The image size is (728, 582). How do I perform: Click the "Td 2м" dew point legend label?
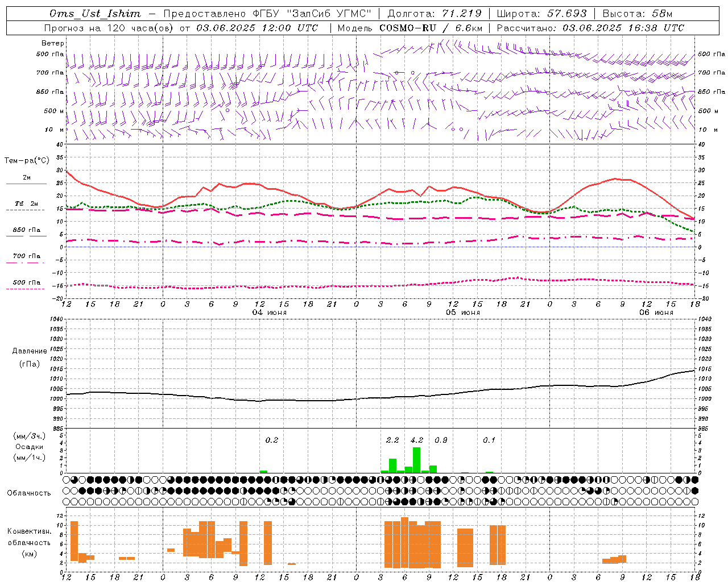27,203
